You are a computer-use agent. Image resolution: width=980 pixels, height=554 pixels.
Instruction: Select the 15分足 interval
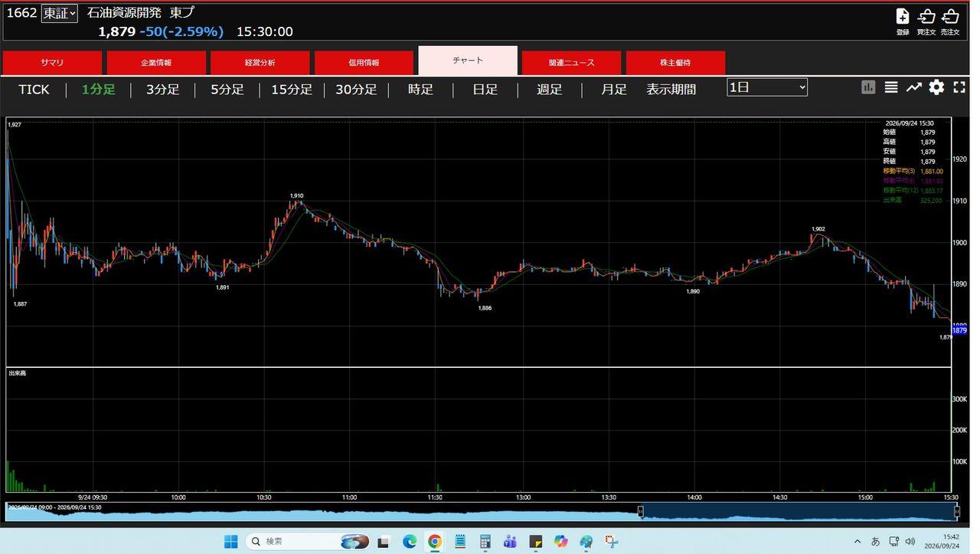click(x=292, y=90)
